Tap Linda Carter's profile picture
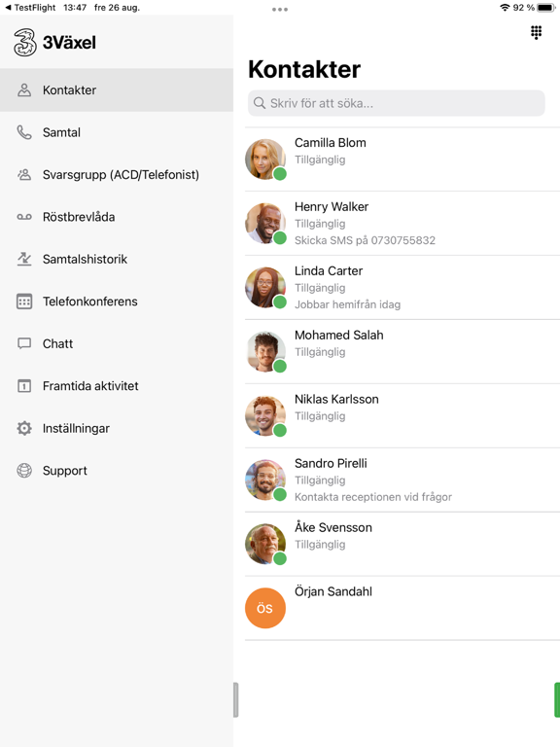The width and height of the screenshot is (560, 747). pyautogui.click(x=265, y=287)
